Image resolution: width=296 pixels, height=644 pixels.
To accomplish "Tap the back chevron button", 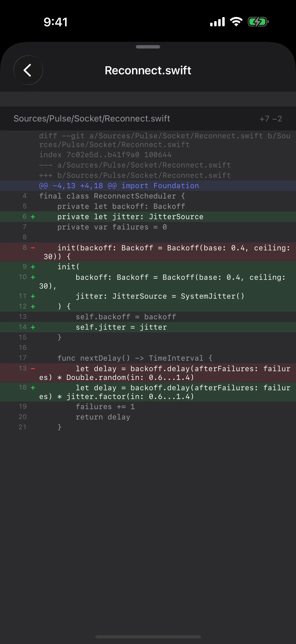I will pyautogui.click(x=28, y=70).
